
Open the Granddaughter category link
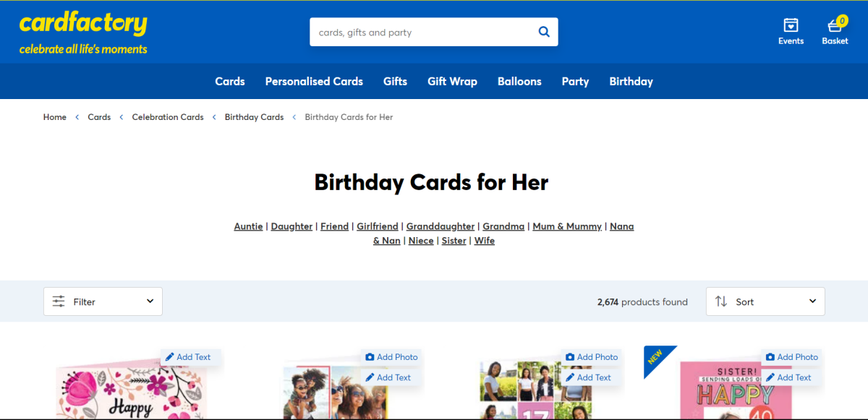click(441, 226)
